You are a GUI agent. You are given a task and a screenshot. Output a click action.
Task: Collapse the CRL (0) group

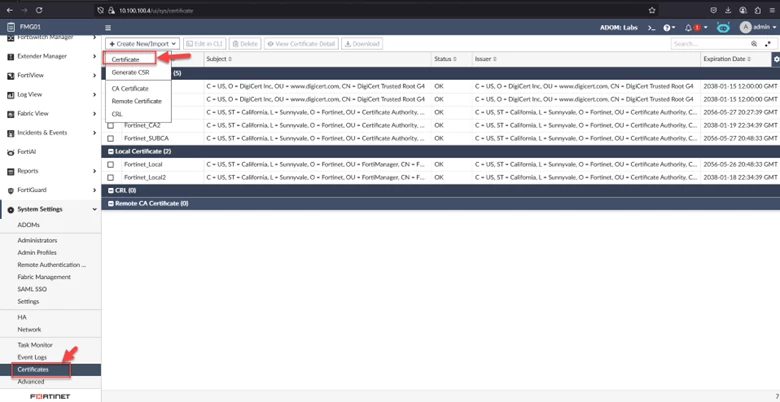[111, 191]
